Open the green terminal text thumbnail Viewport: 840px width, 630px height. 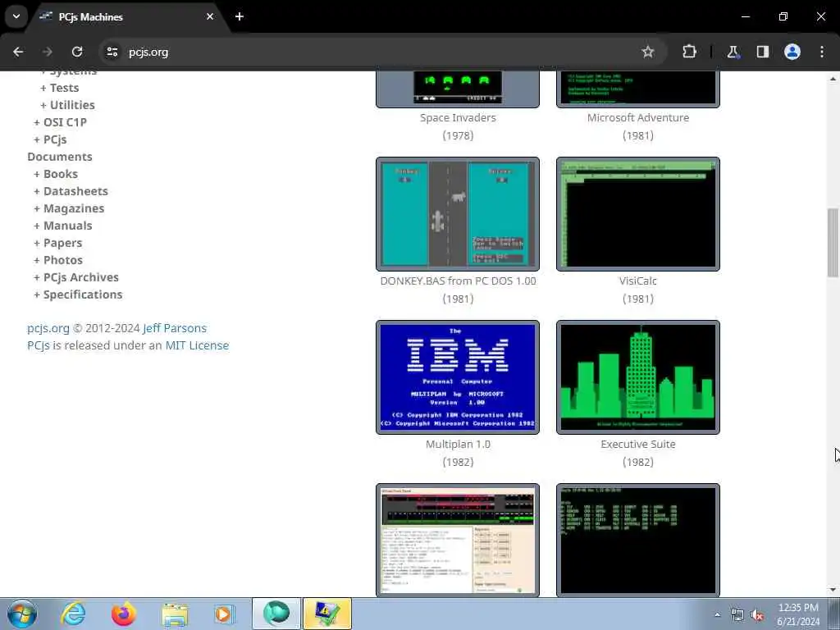coord(638,540)
